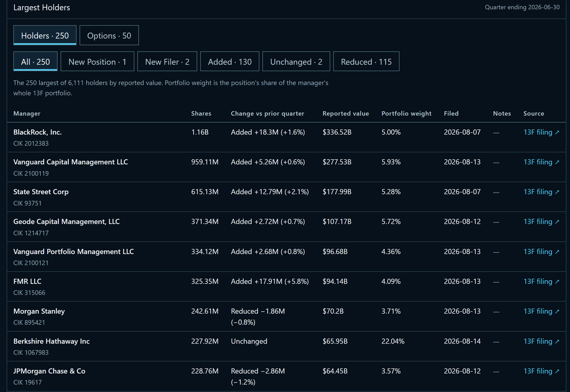570x392 pixels.
Task: Filter by New Filer · 2
Action: pos(167,62)
